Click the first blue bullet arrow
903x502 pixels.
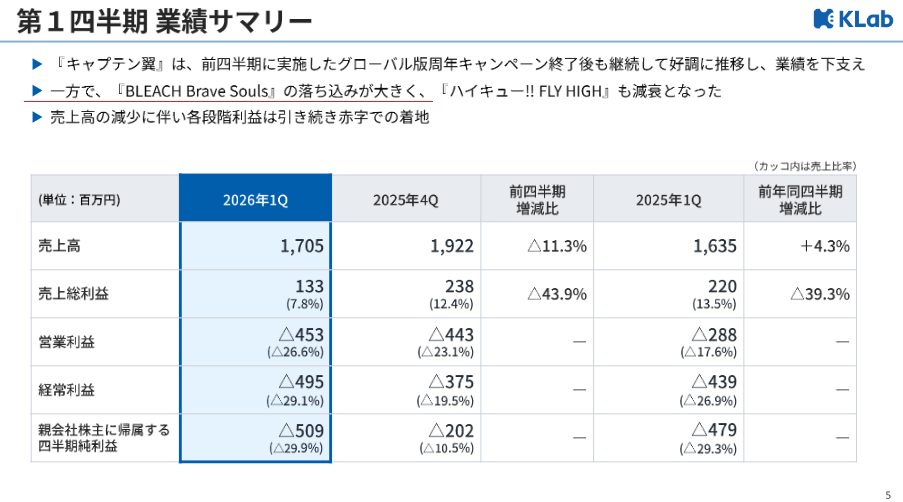[x=37, y=64]
